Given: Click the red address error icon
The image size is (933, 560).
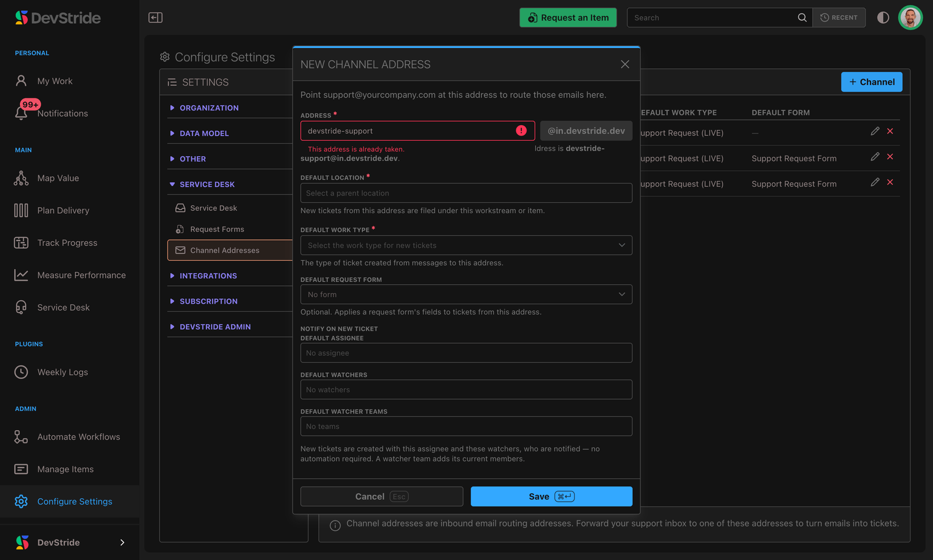Looking at the screenshot, I should click(521, 131).
